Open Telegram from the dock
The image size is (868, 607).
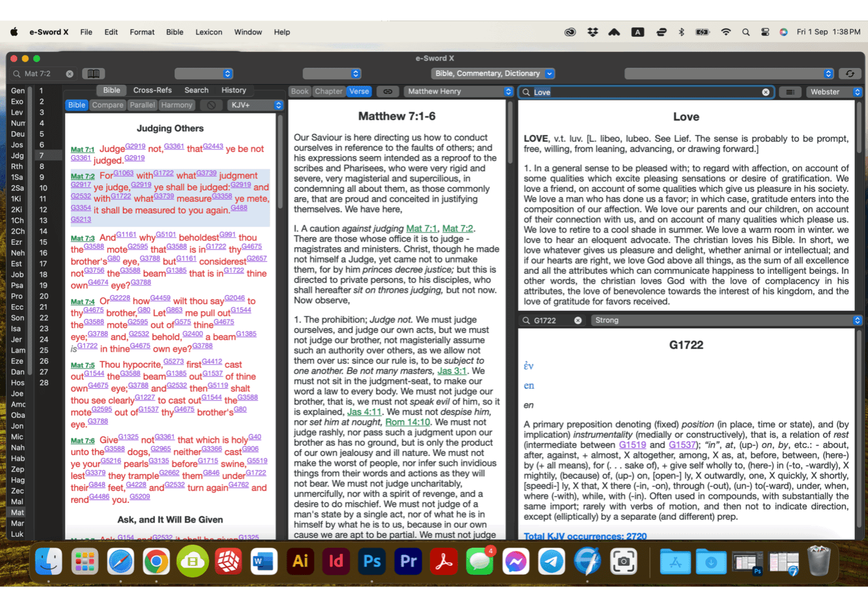[552, 562]
